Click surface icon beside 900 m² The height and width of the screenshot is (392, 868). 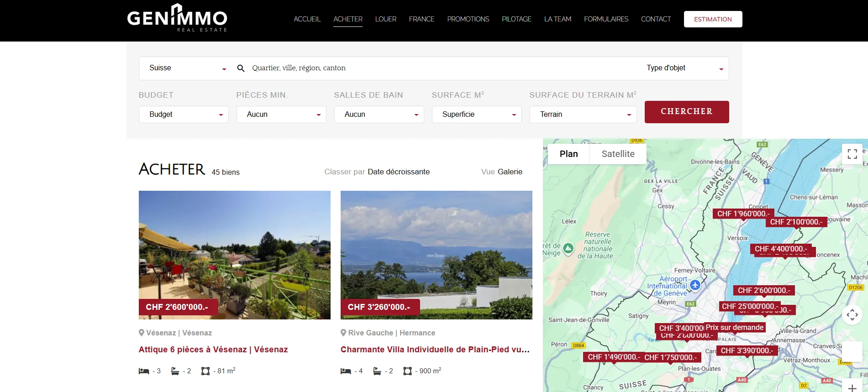[x=407, y=371]
